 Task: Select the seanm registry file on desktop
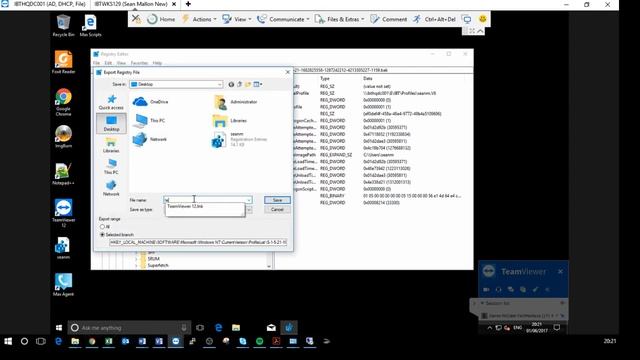click(63, 248)
